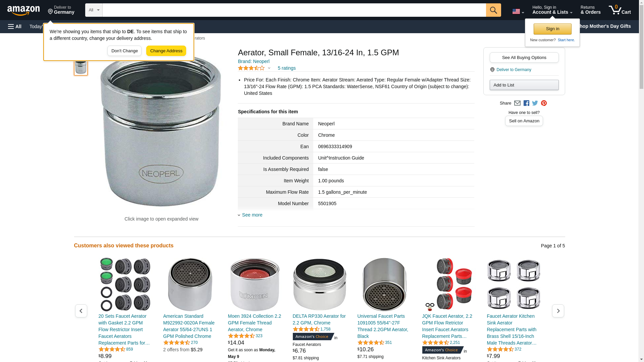
Task: Open the 5 ratings link
Action: pyautogui.click(x=286, y=68)
